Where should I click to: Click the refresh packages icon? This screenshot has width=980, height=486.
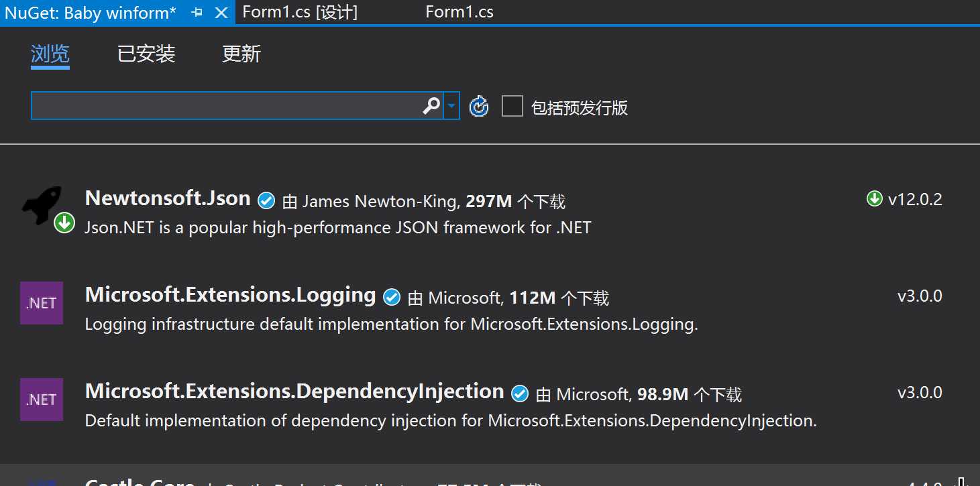click(479, 106)
